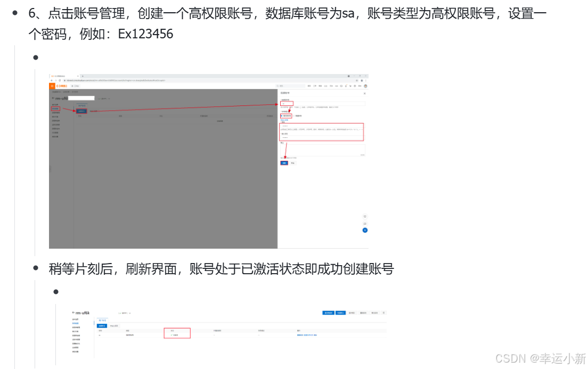Click the line beginning 稍等片刻后
The width and height of the screenshot is (588, 369).
click(x=221, y=269)
